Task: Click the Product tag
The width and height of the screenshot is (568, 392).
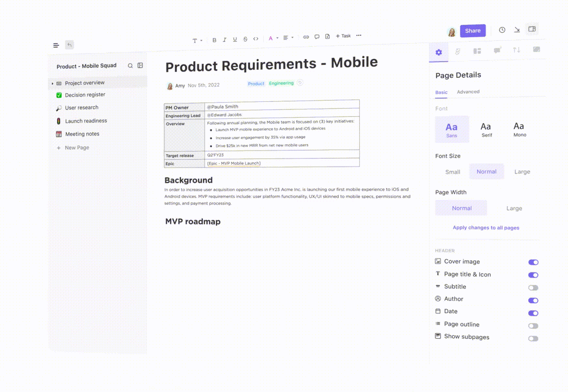Action: pos(256,84)
